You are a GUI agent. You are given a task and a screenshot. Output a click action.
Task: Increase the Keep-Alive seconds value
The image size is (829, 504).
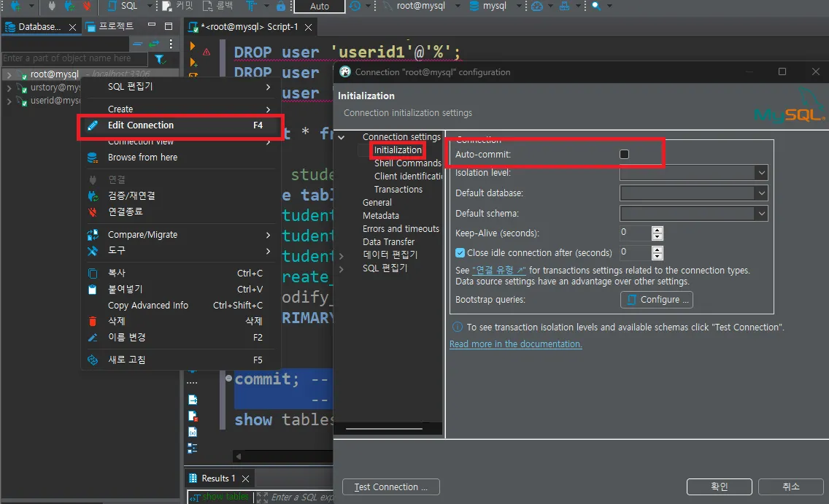(658, 230)
